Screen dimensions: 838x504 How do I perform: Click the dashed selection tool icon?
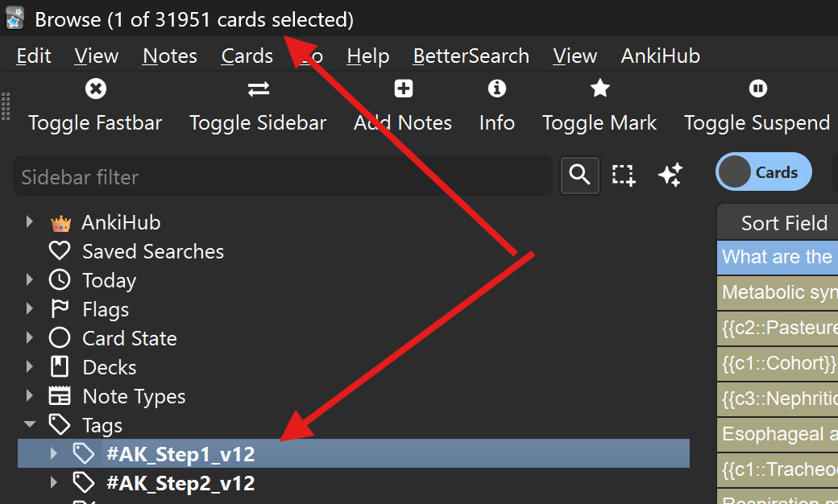point(624,175)
